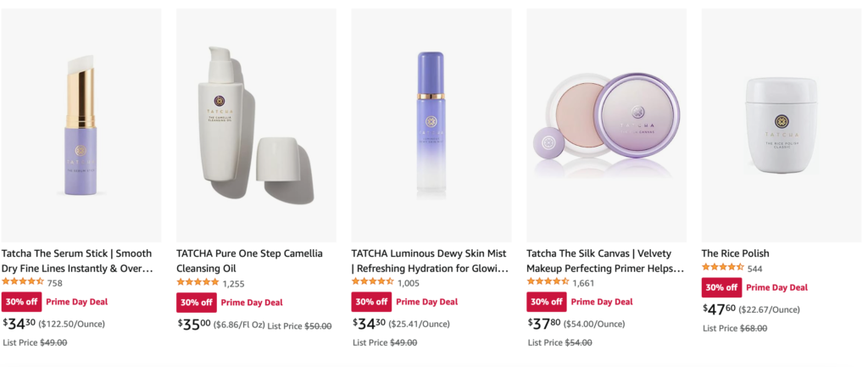The image size is (868, 367).
Task: Click the Serum Stick star rating
Action: pyautogui.click(x=23, y=282)
